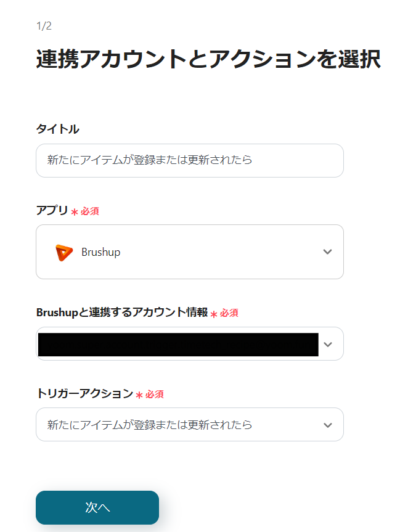
Task: Click the chevron in the account info dropdown
Action: [x=328, y=344]
